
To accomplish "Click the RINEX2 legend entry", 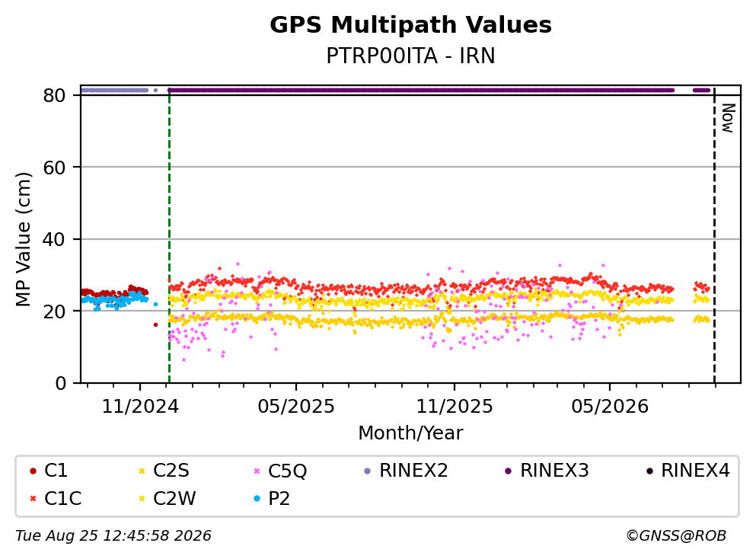I will [x=406, y=470].
